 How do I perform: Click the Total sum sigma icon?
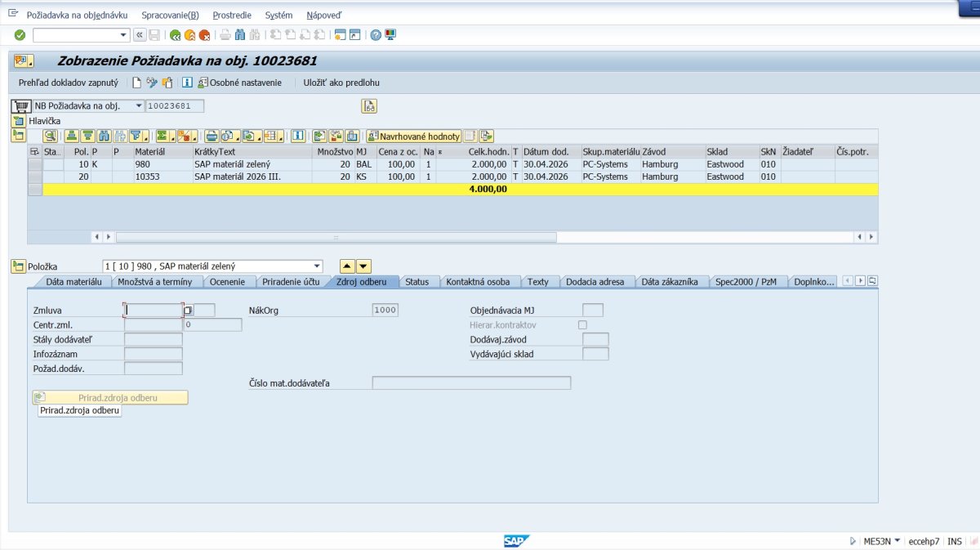(x=163, y=136)
